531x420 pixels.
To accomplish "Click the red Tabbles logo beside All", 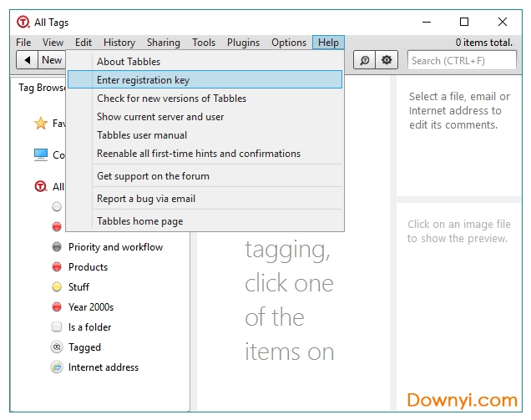I will 40,186.
